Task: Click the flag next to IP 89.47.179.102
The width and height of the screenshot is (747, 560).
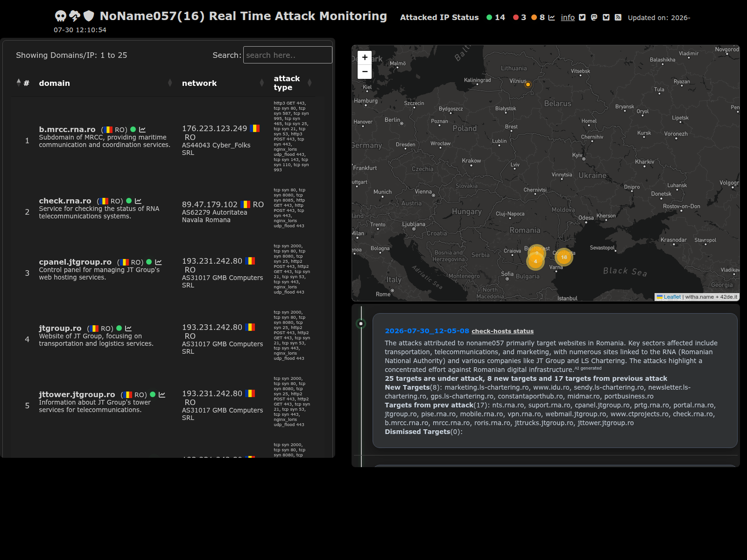Action: click(x=246, y=204)
